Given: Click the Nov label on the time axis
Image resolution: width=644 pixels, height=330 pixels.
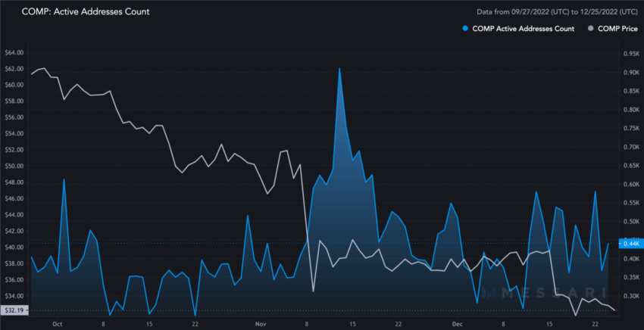Looking at the screenshot, I should click(x=261, y=324).
